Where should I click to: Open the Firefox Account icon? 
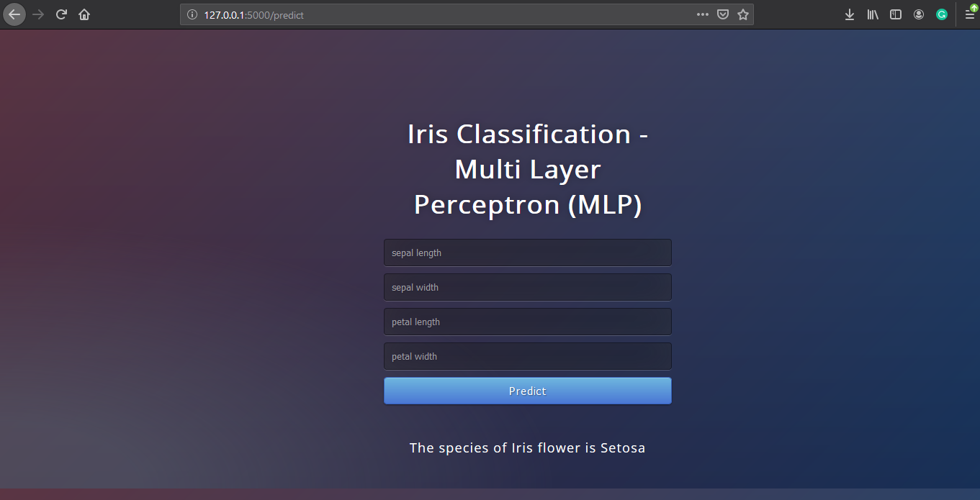[x=919, y=14]
